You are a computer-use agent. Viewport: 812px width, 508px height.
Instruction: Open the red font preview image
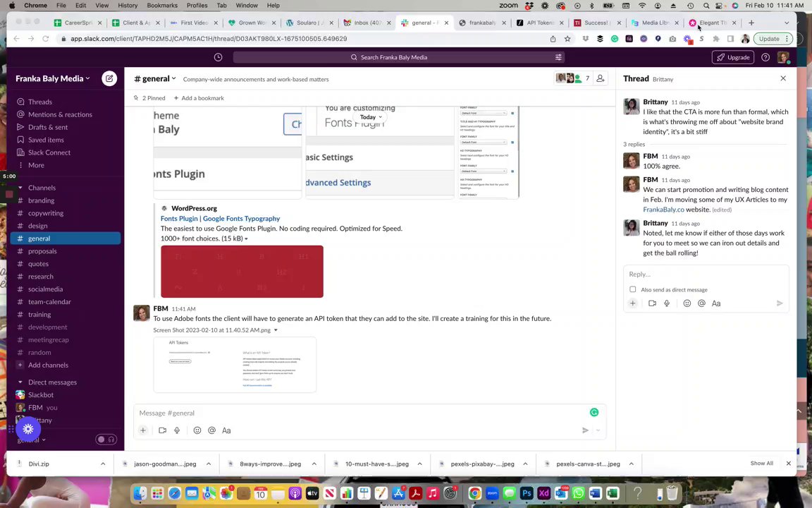pyautogui.click(x=242, y=272)
